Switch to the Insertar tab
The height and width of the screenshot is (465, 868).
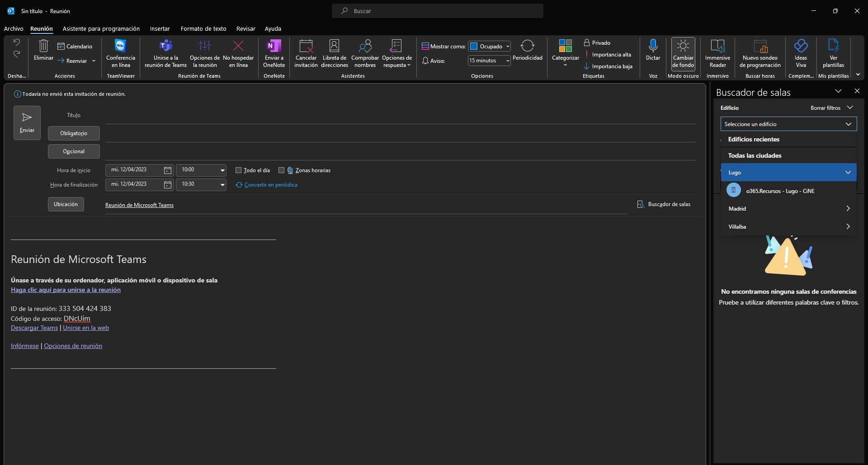[160, 28]
